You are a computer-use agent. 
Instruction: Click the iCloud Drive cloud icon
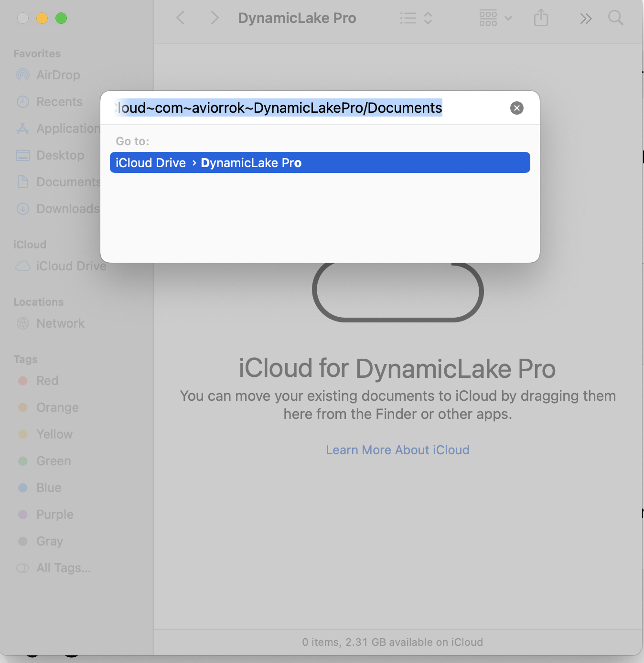pos(23,266)
